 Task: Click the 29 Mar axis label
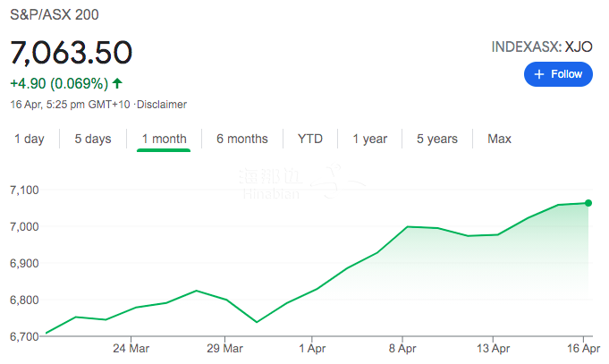[224, 348]
